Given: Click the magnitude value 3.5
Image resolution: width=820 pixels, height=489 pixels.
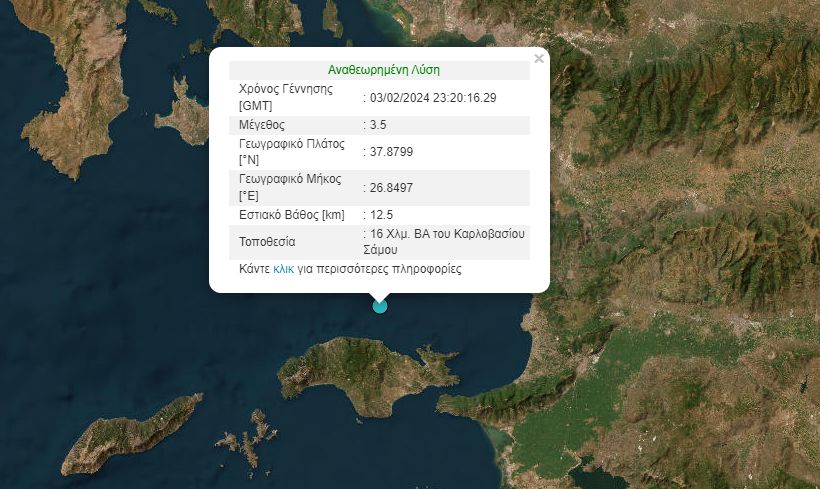Looking at the screenshot, I should pyautogui.click(x=380, y=125).
